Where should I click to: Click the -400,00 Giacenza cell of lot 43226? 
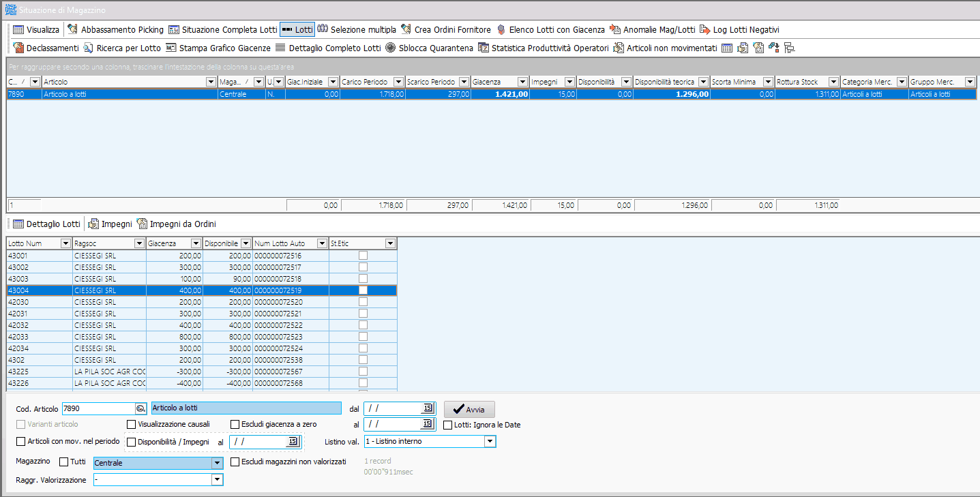click(x=175, y=382)
